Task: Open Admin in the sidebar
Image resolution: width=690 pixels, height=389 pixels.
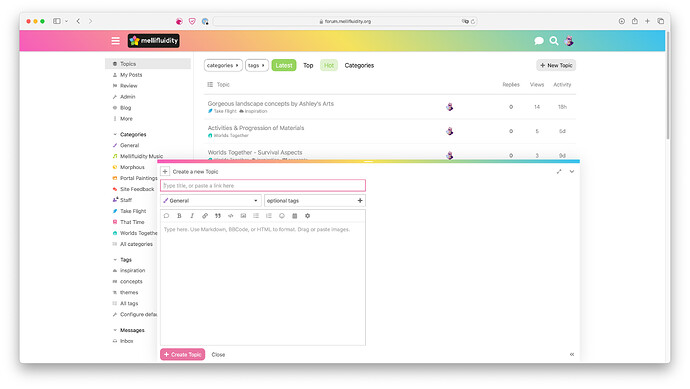Action: [x=128, y=97]
